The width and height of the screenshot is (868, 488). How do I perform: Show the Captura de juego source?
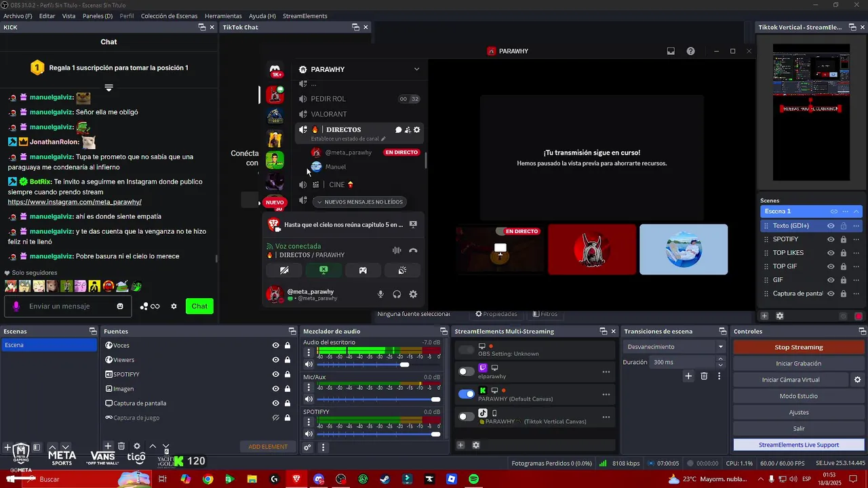coord(275,418)
